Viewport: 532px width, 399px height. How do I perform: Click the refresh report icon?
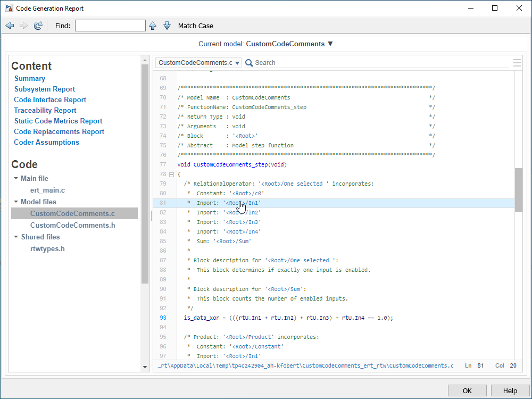pos(38,26)
